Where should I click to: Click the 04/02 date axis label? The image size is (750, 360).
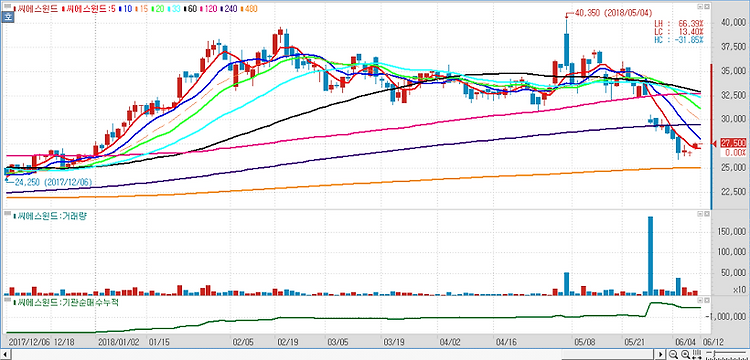tap(449, 342)
